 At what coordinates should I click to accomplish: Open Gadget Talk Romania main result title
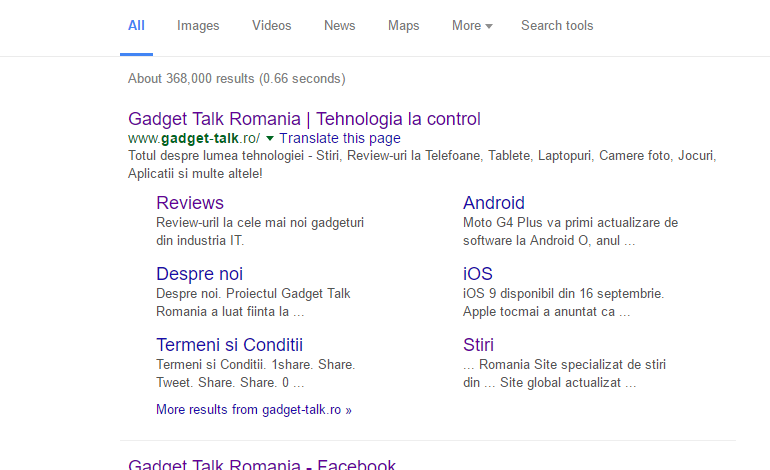point(304,119)
